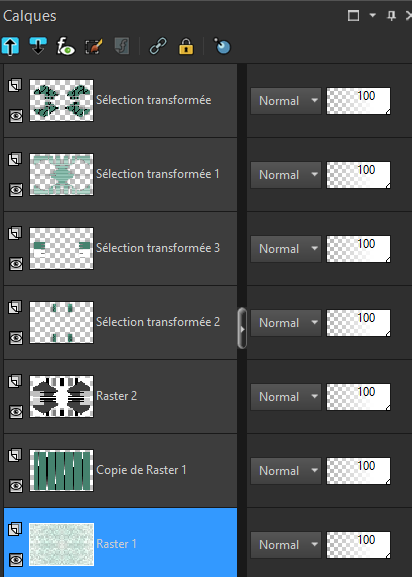Image resolution: width=412 pixels, height=577 pixels.
Task: Open blend mode dropdown for Sélection transformée 1
Action: pos(286,175)
